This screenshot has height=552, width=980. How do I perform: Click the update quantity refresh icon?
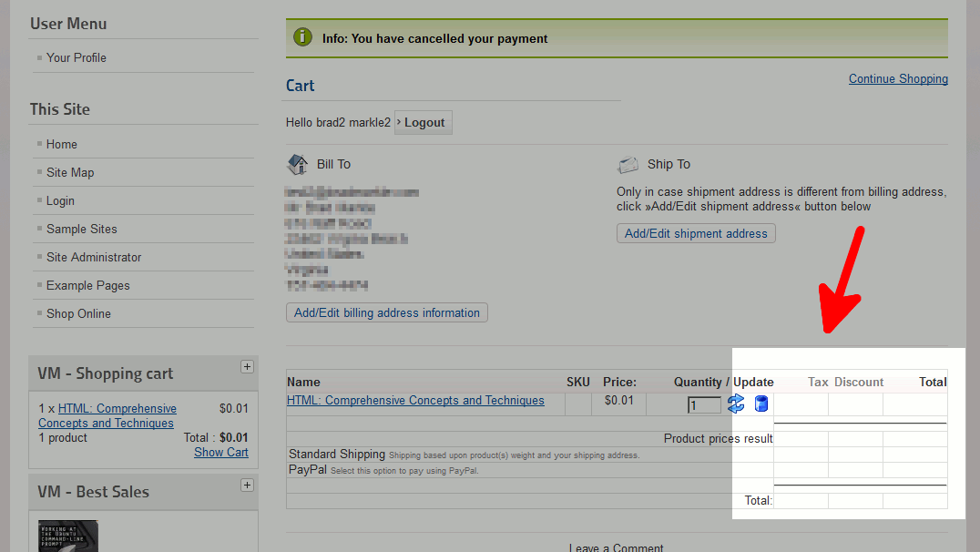pos(736,404)
